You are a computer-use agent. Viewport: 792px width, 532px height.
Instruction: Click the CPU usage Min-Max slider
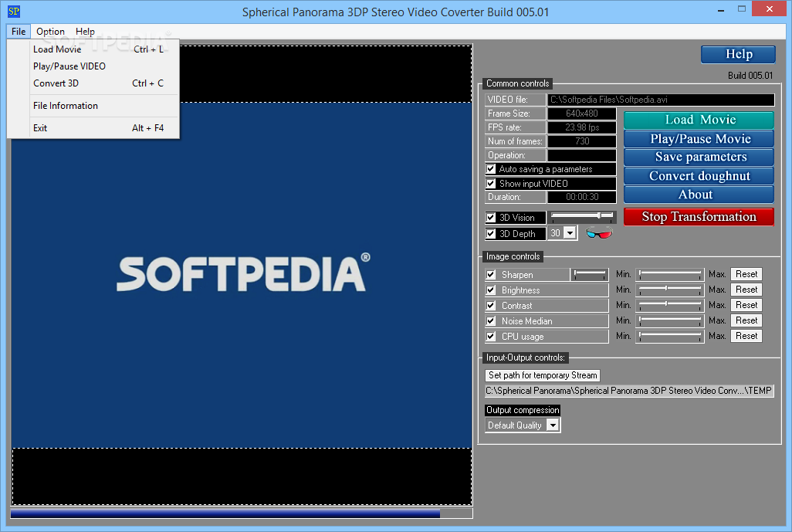pyautogui.click(x=670, y=336)
